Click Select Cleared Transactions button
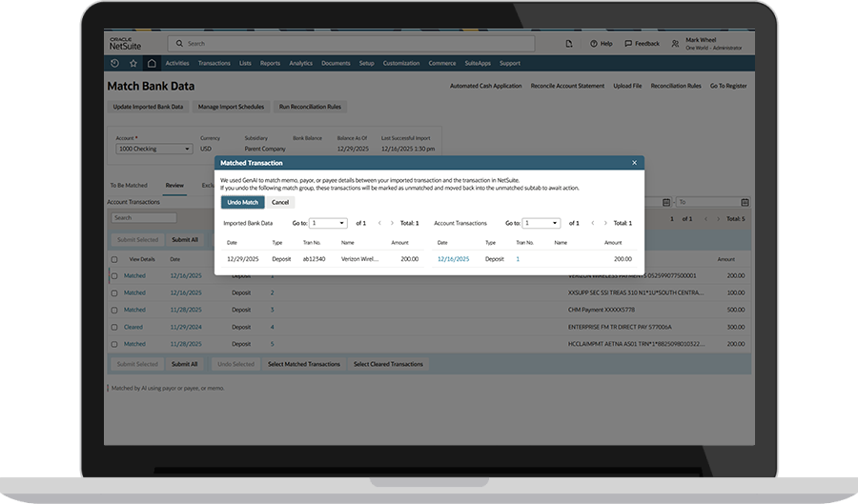 click(x=388, y=364)
